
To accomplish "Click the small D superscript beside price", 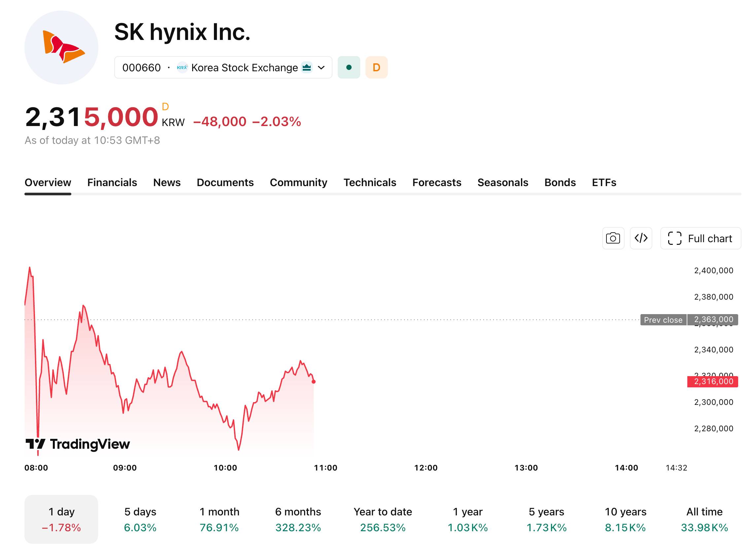I will [x=165, y=107].
